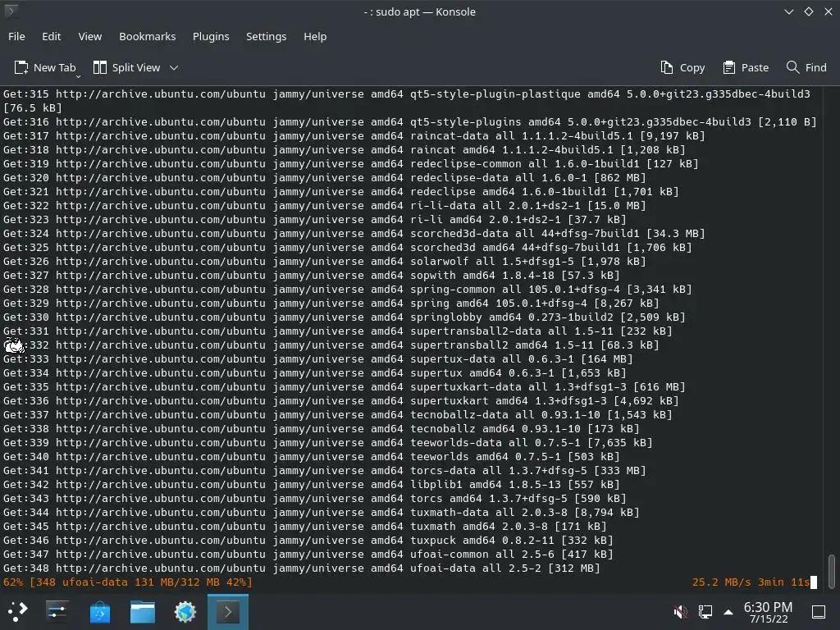Open the File menu
Screen dimensions: 840x630
[x=16, y=36]
